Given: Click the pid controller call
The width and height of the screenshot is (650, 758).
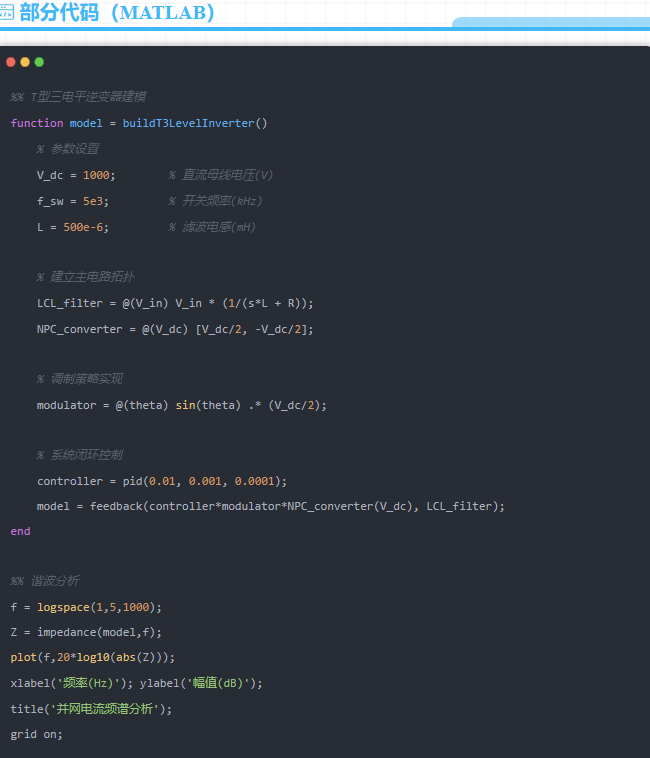Looking at the screenshot, I should click(204, 481).
